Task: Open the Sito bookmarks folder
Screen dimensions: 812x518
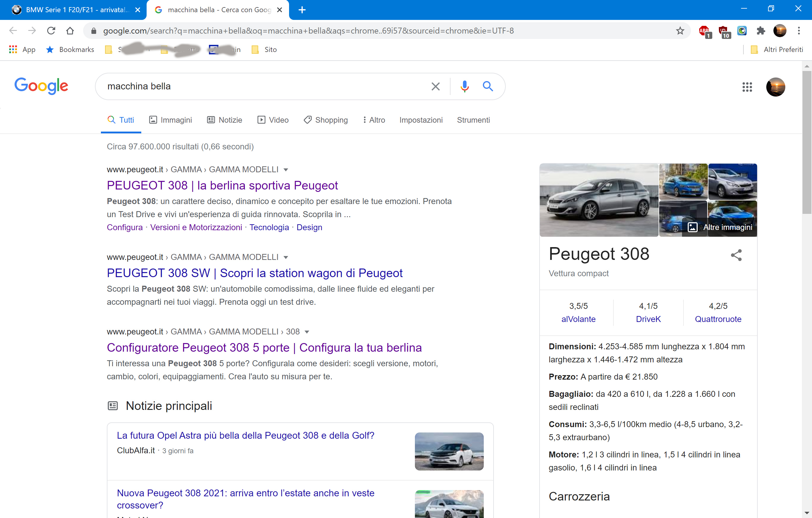Action: tap(264, 50)
